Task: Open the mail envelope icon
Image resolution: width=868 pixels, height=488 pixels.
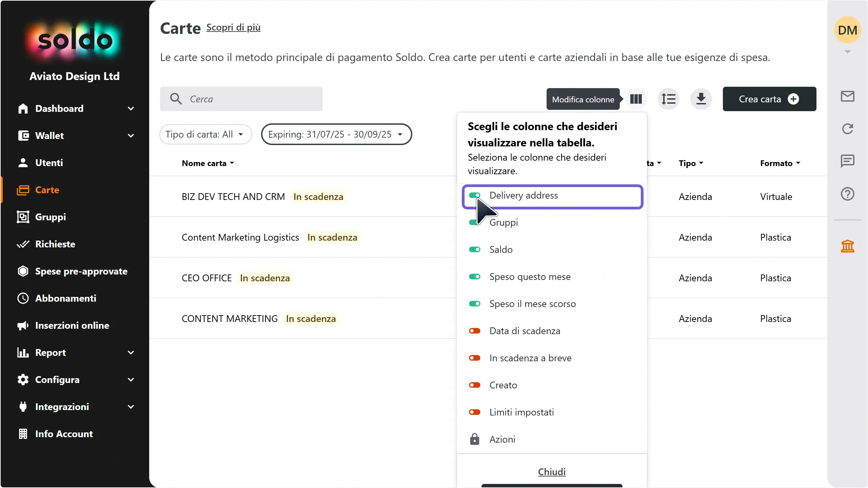Action: pyautogui.click(x=847, y=96)
